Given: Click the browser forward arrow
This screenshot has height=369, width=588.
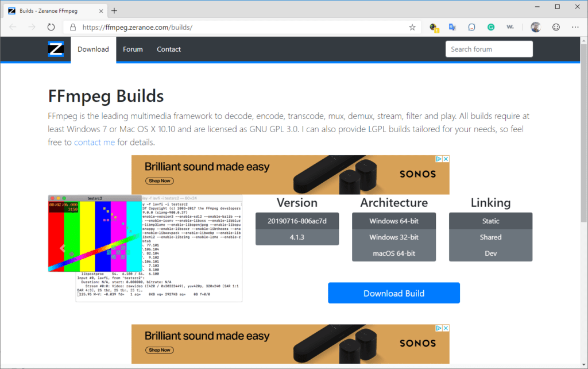Looking at the screenshot, I should pos(32,27).
